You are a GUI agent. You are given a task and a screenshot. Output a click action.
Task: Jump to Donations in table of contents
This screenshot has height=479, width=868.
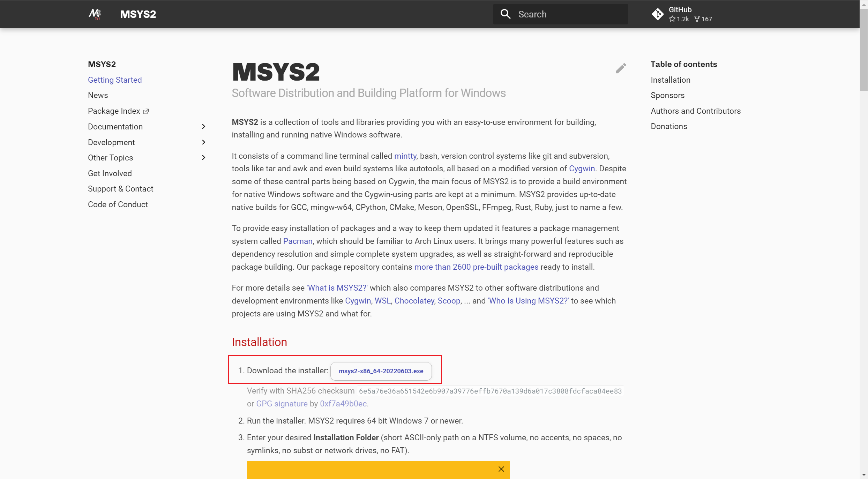(669, 126)
